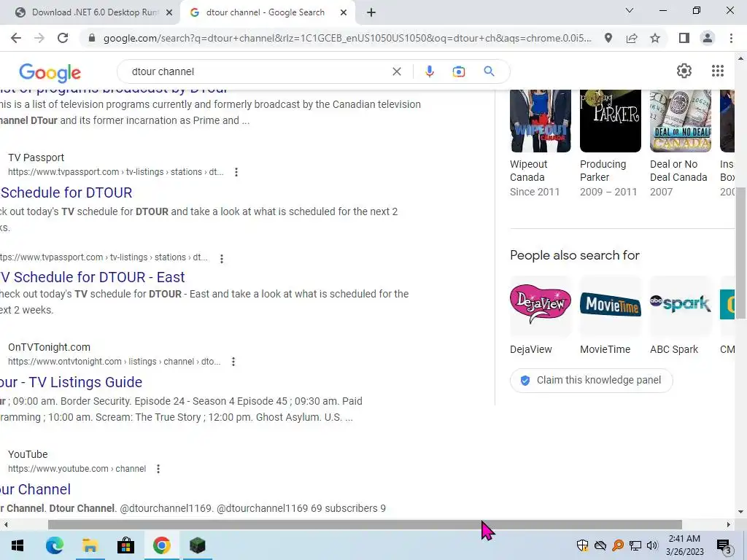The height and width of the screenshot is (560, 747).
Task: Open tab search dropdown chevron
Action: (x=630, y=10)
